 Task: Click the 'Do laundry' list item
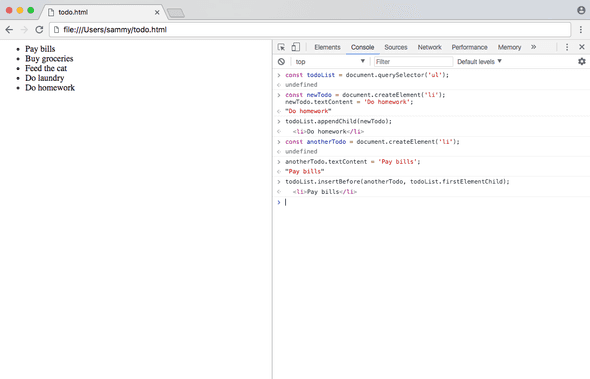tap(44, 78)
